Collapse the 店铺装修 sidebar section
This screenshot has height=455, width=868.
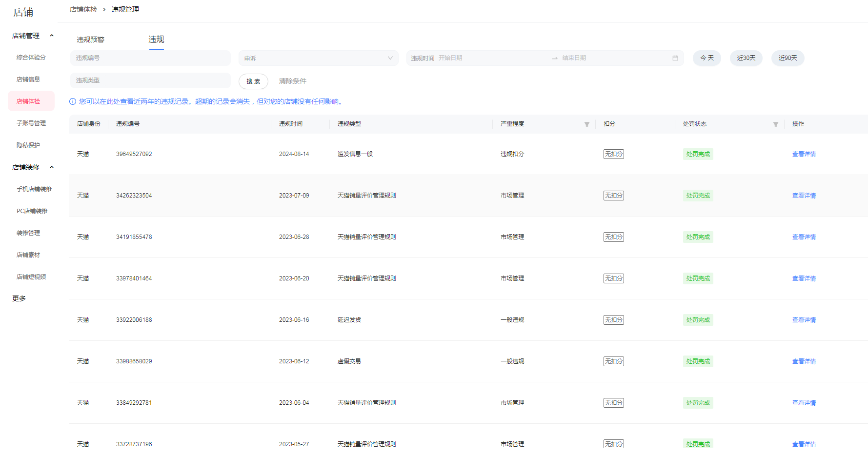[52, 167]
